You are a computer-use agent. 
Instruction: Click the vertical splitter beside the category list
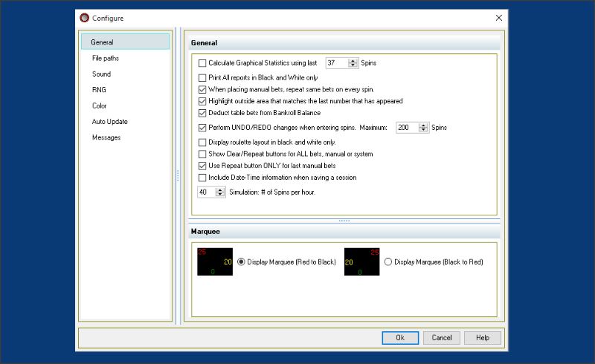point(178,176)
